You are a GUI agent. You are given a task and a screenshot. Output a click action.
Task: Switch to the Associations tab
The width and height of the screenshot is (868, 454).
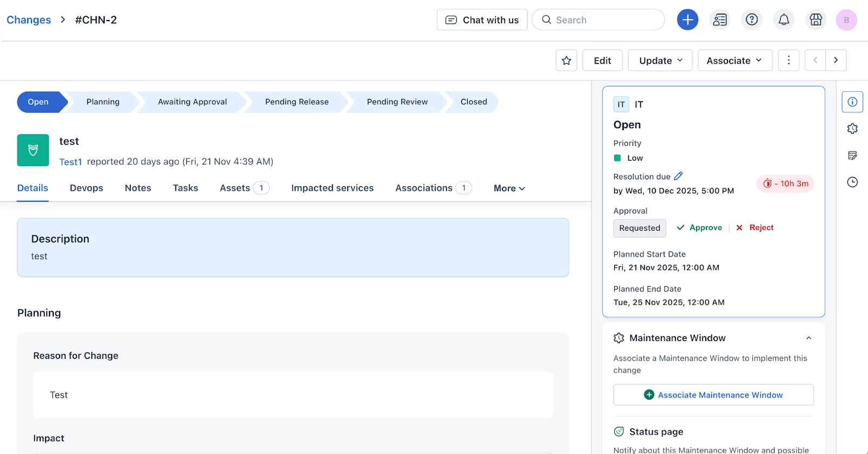pos(433,188)
